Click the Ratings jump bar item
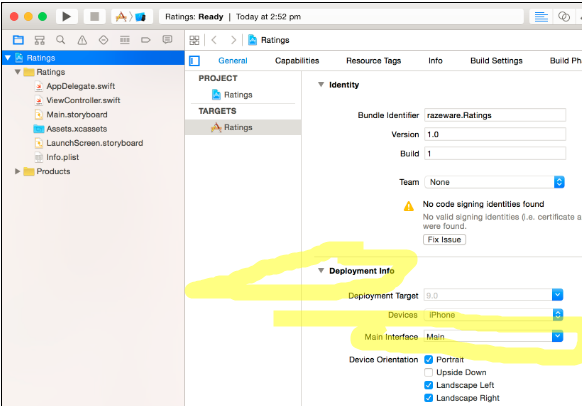The image size is (582, 406). pos(269,40)
